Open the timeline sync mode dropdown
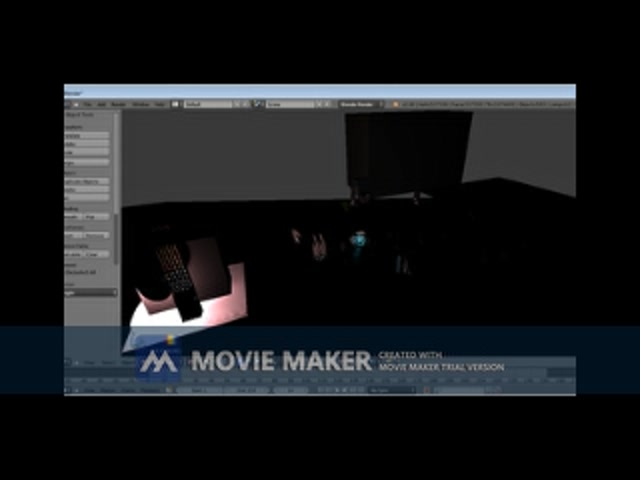 coord(391,390)
